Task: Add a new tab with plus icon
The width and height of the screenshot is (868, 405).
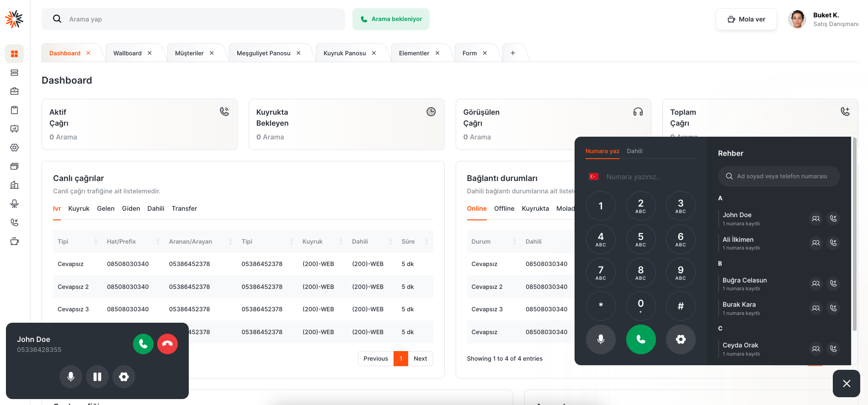Action: coord(513,53)
